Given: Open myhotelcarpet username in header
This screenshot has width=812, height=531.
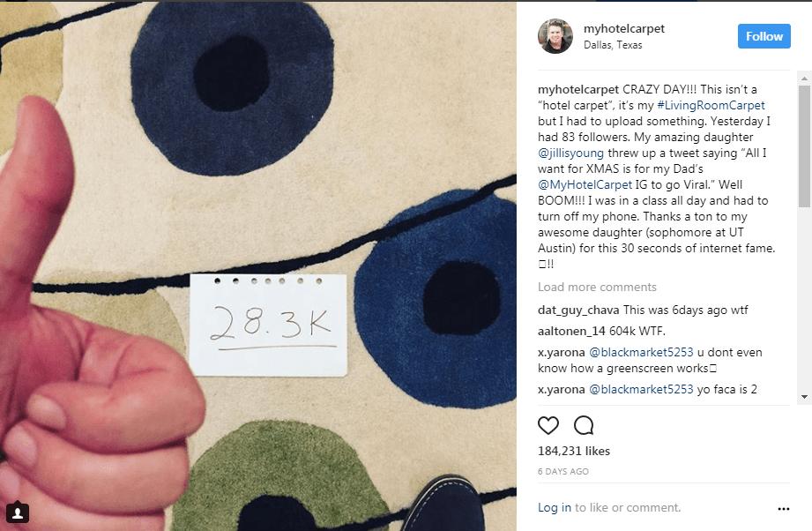Looking at the screenshot, I should (624, 29).
